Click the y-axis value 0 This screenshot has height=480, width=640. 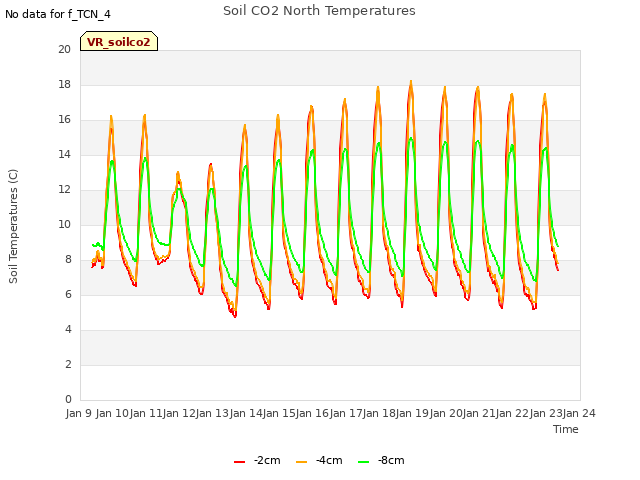pos(68,399)
